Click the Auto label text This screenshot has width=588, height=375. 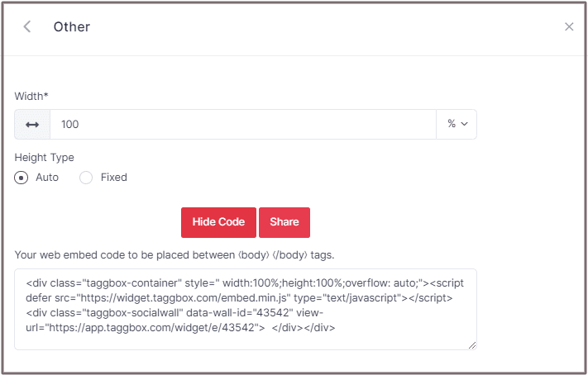47,178
